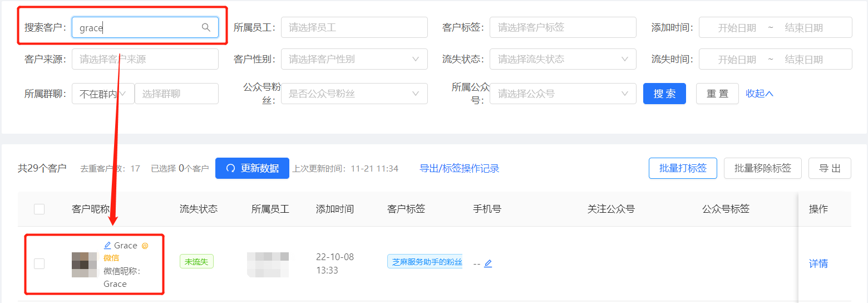The width and height of the screenshot is (868, 303).
Task: Edit phone number with pencil icon
Action: coord(488,263)
